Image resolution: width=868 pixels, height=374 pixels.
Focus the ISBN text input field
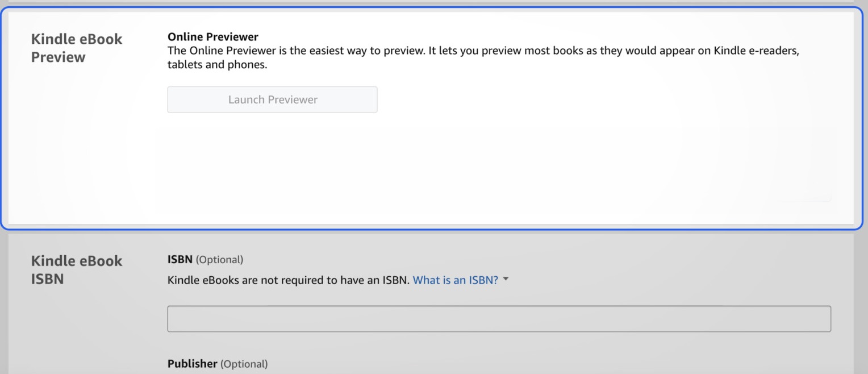[499, 319]
